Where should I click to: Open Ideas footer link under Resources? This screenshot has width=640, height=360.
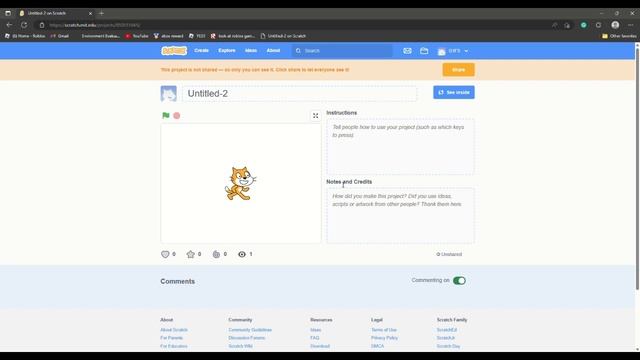click(316, 330)
